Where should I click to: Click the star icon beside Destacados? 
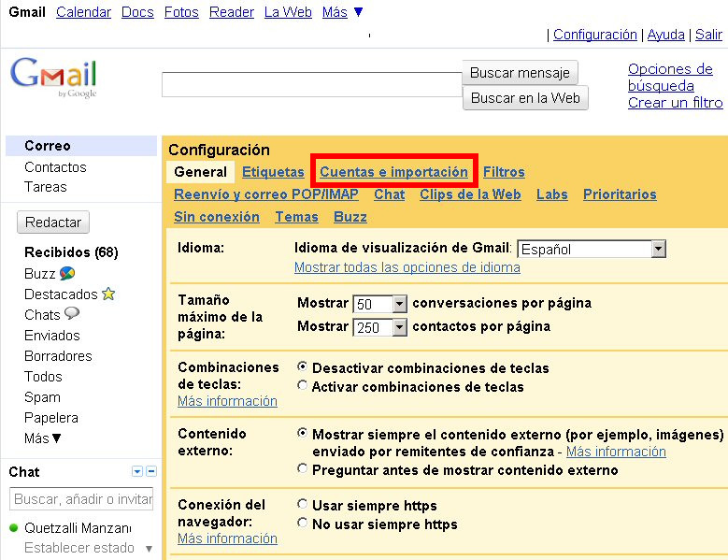(108, 294)
